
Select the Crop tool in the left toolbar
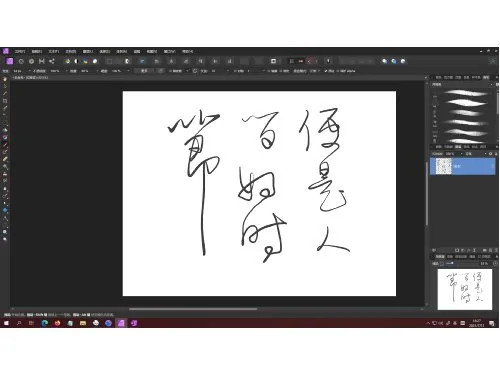point(5,101)
